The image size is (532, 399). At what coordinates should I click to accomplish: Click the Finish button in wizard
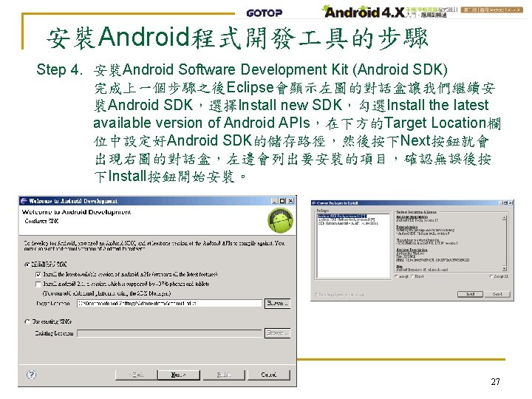tap(223, 375)
